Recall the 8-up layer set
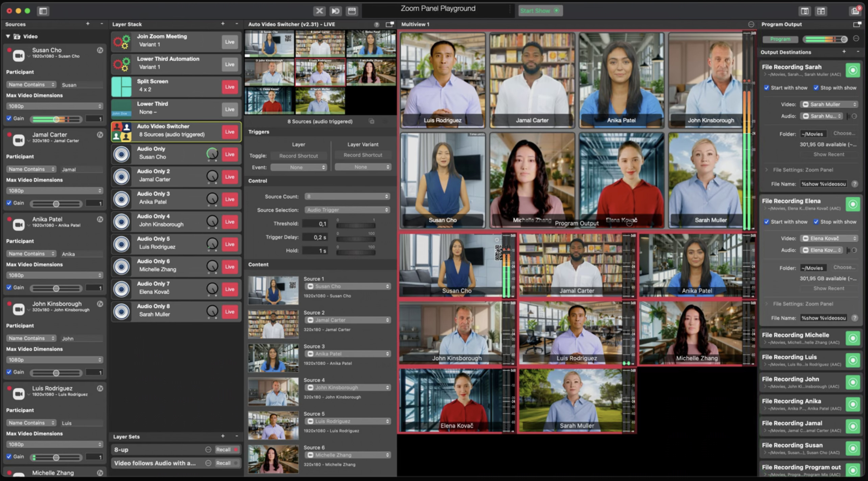 point(227,450)
